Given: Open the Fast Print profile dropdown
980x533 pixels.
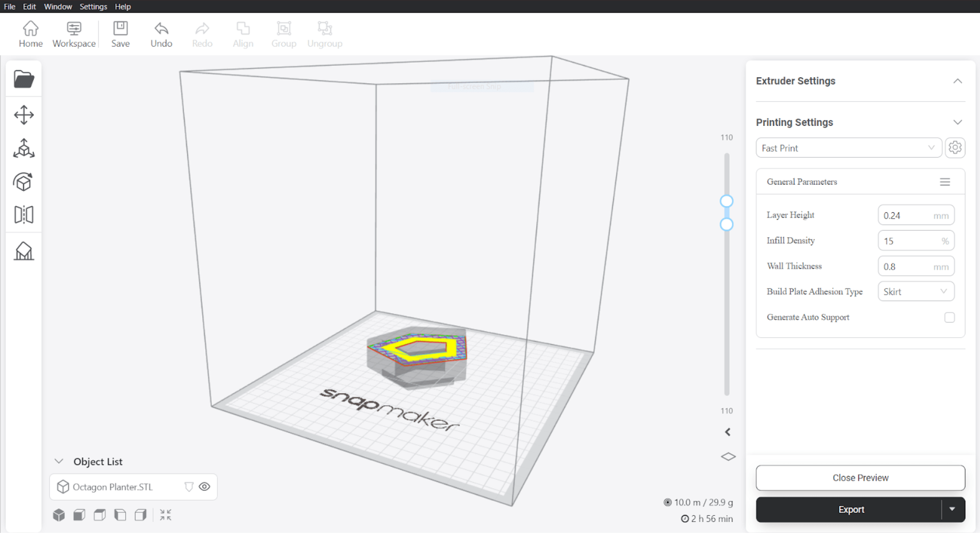Looking at the screenshot, I should tap(849, 148).
